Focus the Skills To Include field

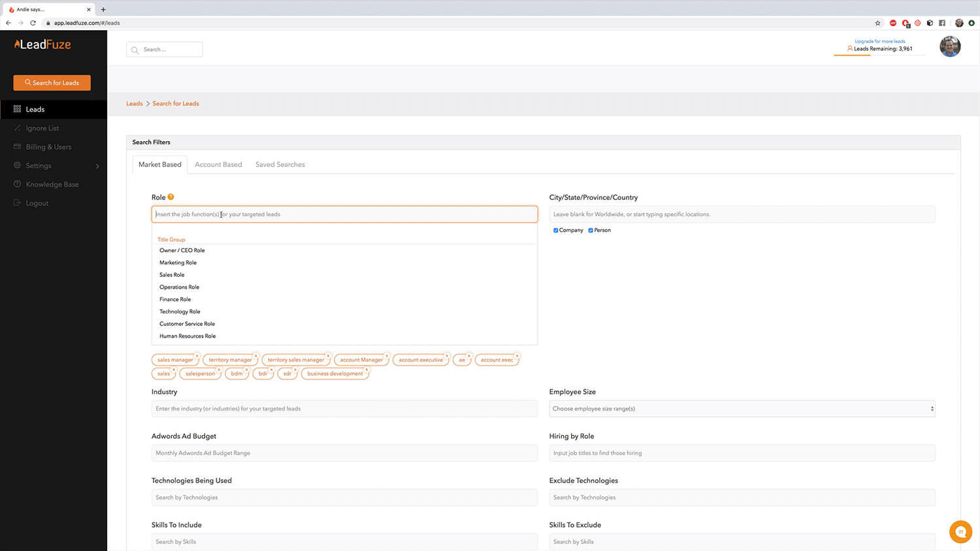(345, 542)
